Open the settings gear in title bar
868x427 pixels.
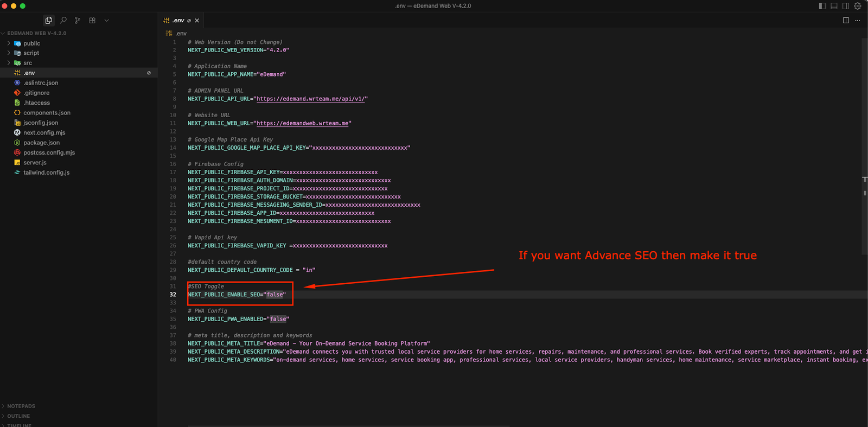(x=858, y=6)
